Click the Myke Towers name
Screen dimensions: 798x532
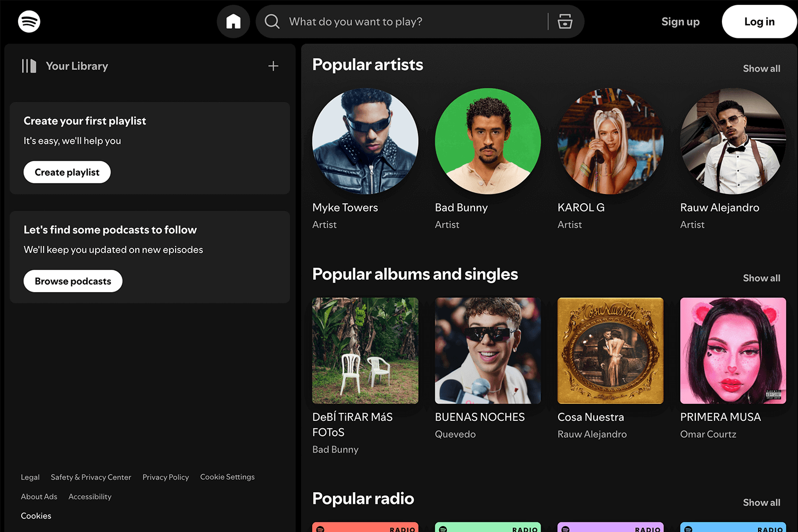[345, 207]
